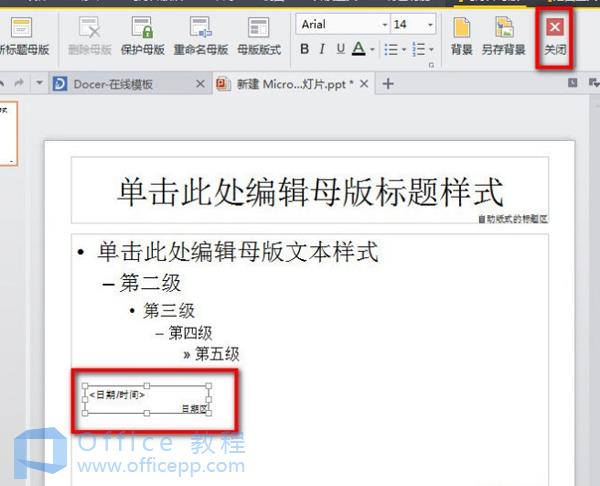
Task: Open the font size 14 dropdown
Action: coord(430,24)
